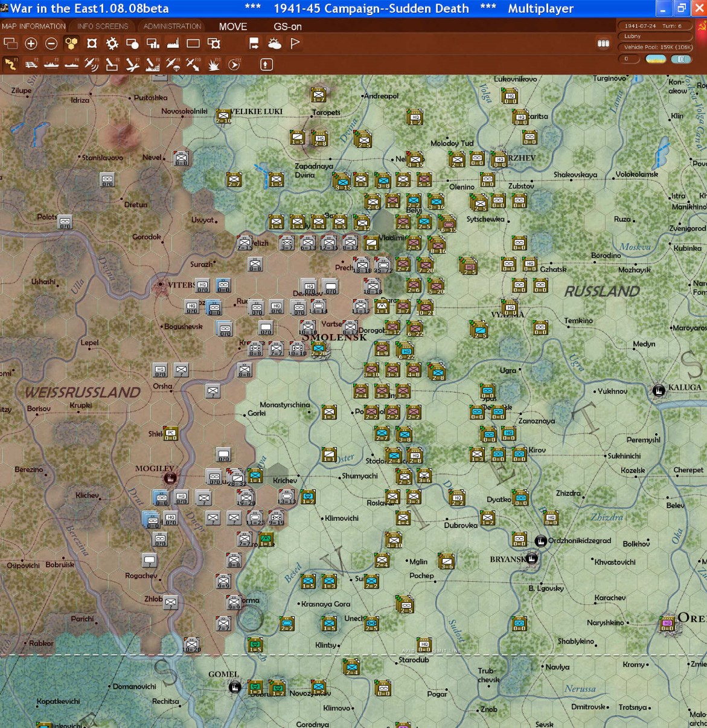Click the date and Turn 6 field
Screen dimensions: 707x728
click(654, 26)
